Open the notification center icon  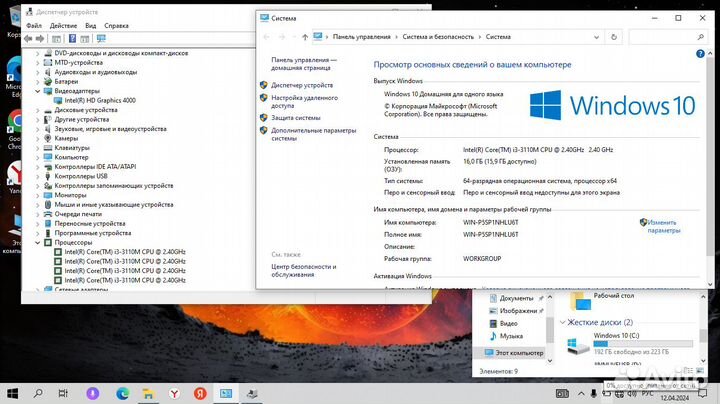tap(703, 393)
